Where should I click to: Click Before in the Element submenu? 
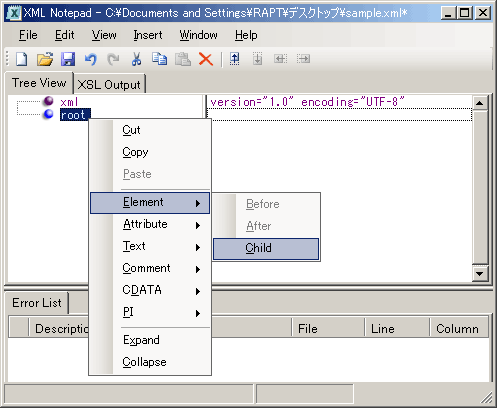click(266, 204)
